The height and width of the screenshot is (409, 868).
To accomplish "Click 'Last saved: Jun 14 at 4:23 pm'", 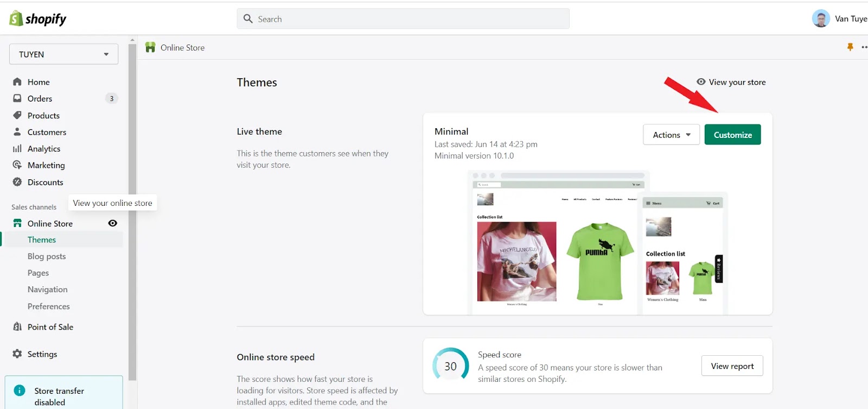I will [486, 144].
